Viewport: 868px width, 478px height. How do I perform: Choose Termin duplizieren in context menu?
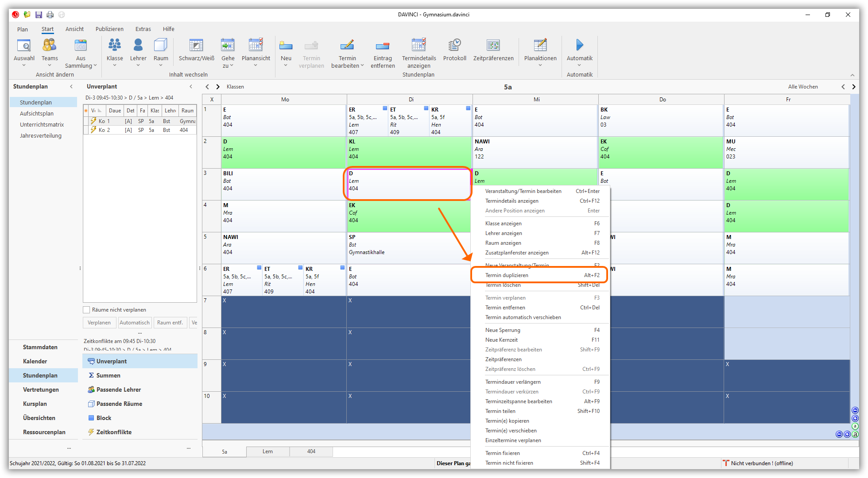(507, 275)
